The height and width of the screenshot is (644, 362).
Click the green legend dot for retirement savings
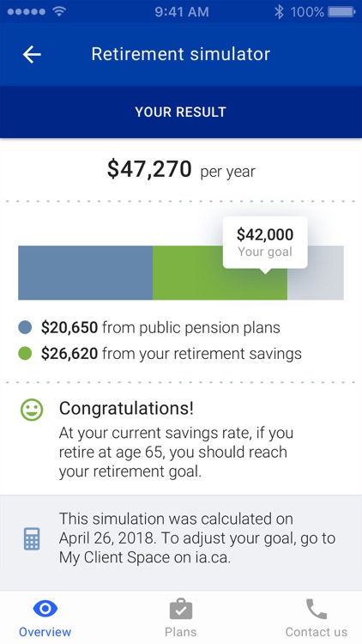25,353
